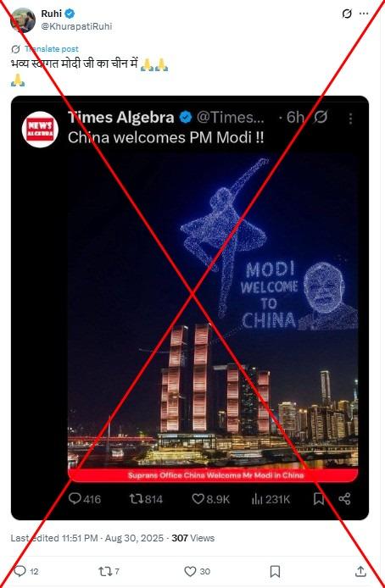This screenshot has height=588, width=385.
Task: Click Translate post link
Action: tap(52, 49)
